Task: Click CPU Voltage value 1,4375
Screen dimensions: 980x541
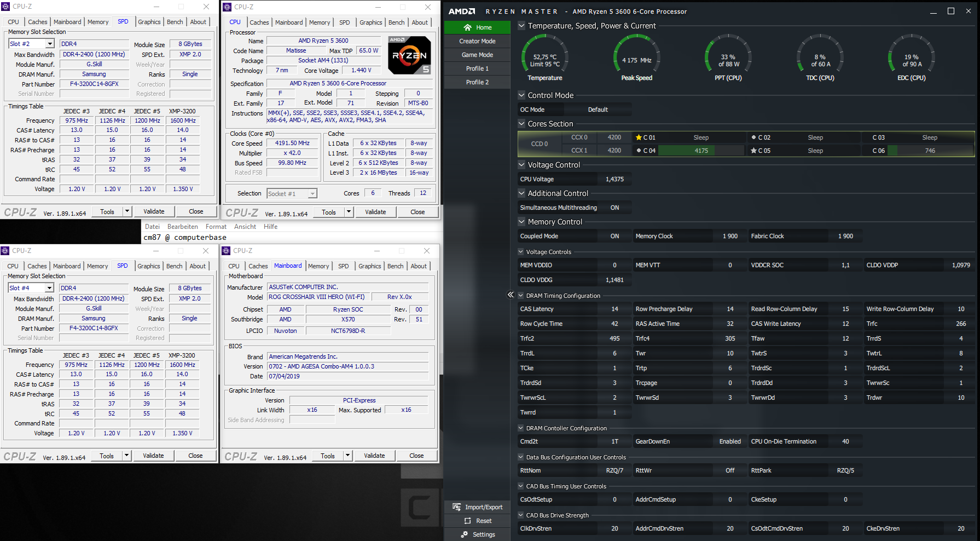Action: [x=614, y=179]
